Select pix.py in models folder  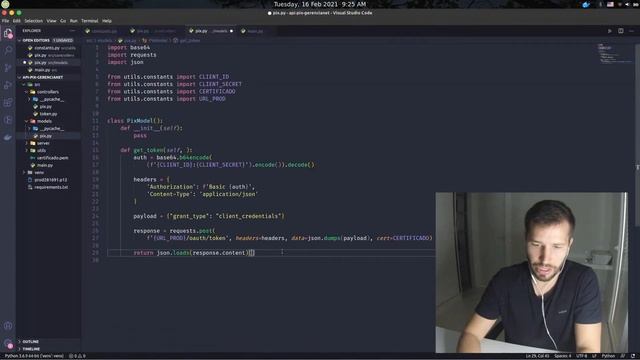point(48,136)
